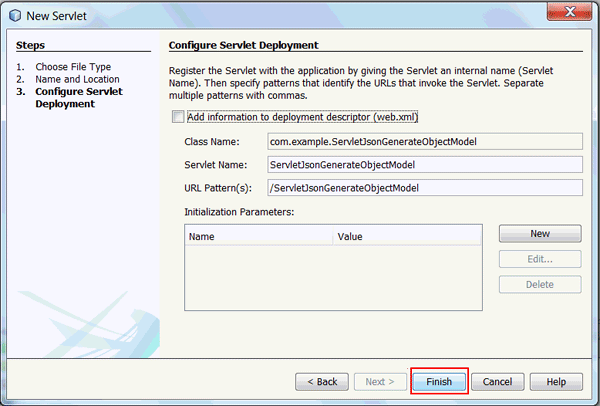
Task: Click the Delete parameter button
Action: [x=540, y=284]
